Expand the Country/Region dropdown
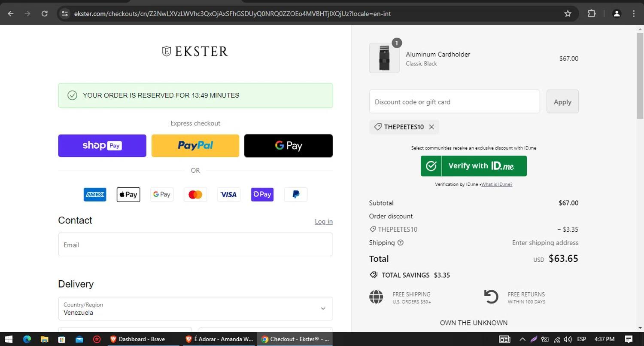 point(195,309)
